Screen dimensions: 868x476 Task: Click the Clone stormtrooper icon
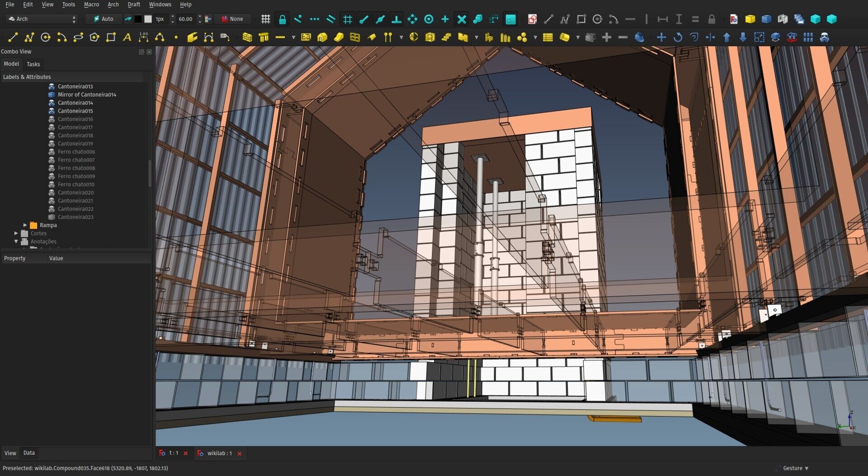[825, 38]
